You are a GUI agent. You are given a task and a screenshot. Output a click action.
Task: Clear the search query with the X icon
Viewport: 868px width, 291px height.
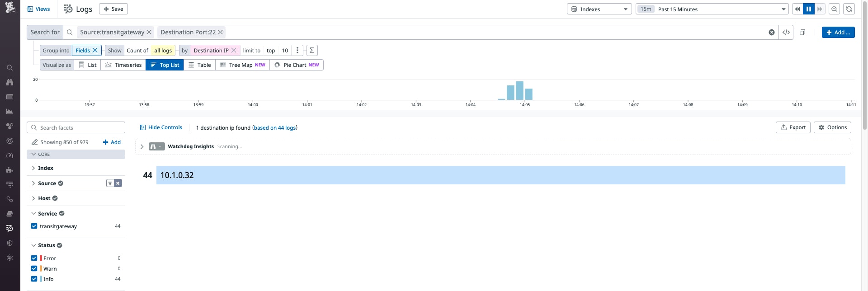(772, 32)
